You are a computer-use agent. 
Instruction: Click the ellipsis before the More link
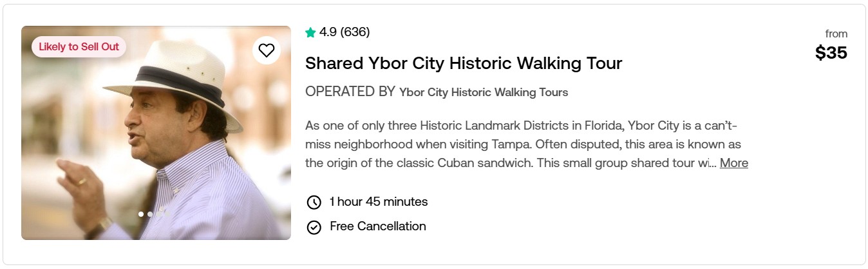pyautogui.click(x=712, y=163)
